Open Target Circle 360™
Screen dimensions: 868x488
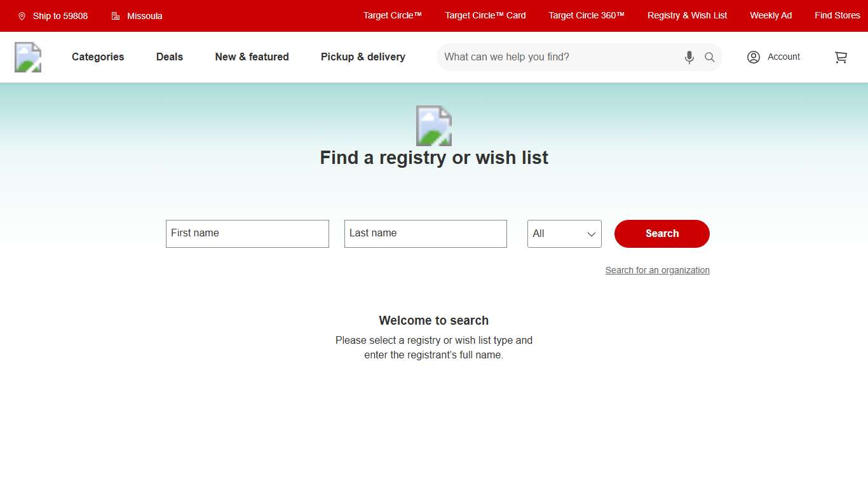coord(585,15)
